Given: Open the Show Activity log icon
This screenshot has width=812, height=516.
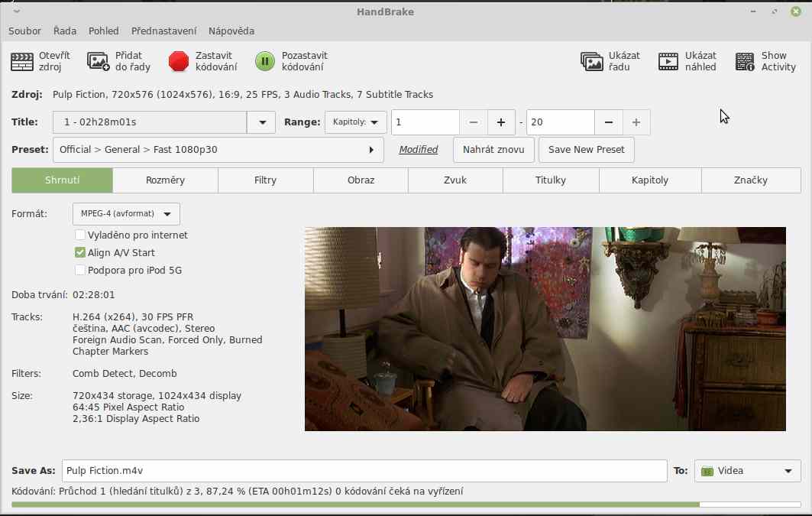Looking at the screenshot, I should tap(745, 61).
